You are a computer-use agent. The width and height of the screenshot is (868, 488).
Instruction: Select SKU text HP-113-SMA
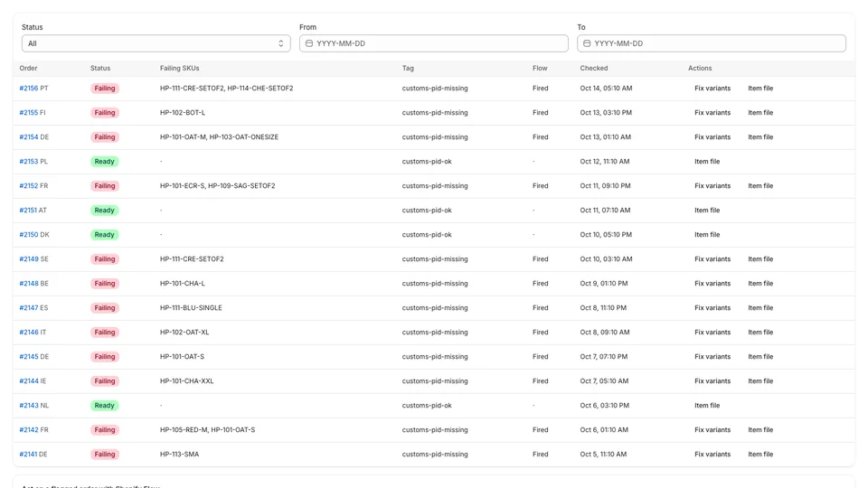point(179,455)
